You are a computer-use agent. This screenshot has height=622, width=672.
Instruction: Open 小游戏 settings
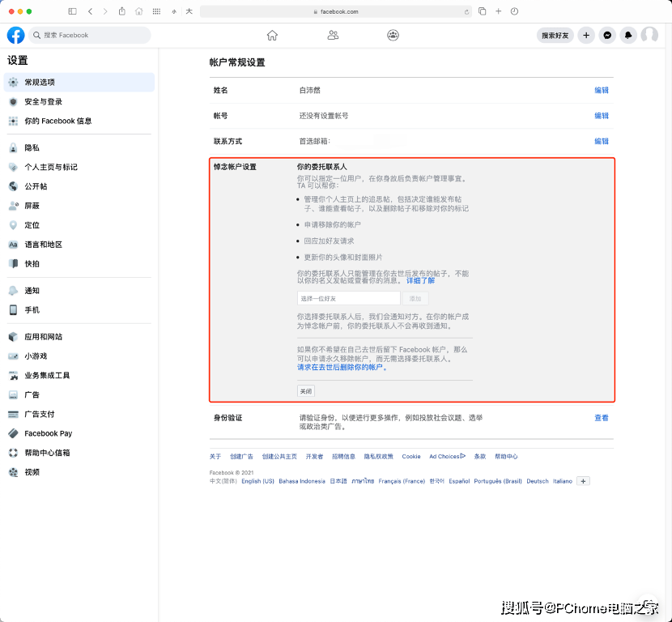coord(79,356)
